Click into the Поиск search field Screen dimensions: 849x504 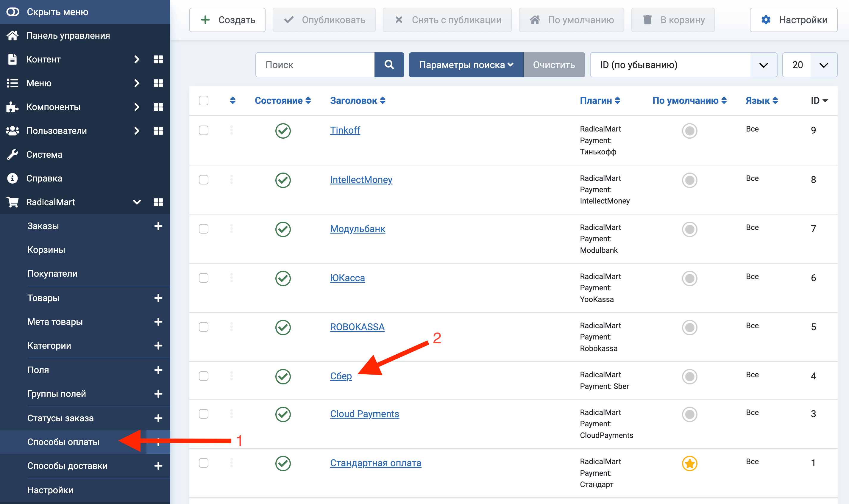(315, 65)
